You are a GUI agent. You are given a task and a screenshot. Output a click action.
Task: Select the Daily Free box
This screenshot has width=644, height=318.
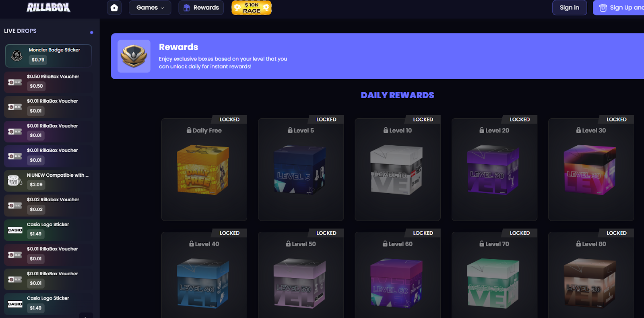click(x=204, y=169)
